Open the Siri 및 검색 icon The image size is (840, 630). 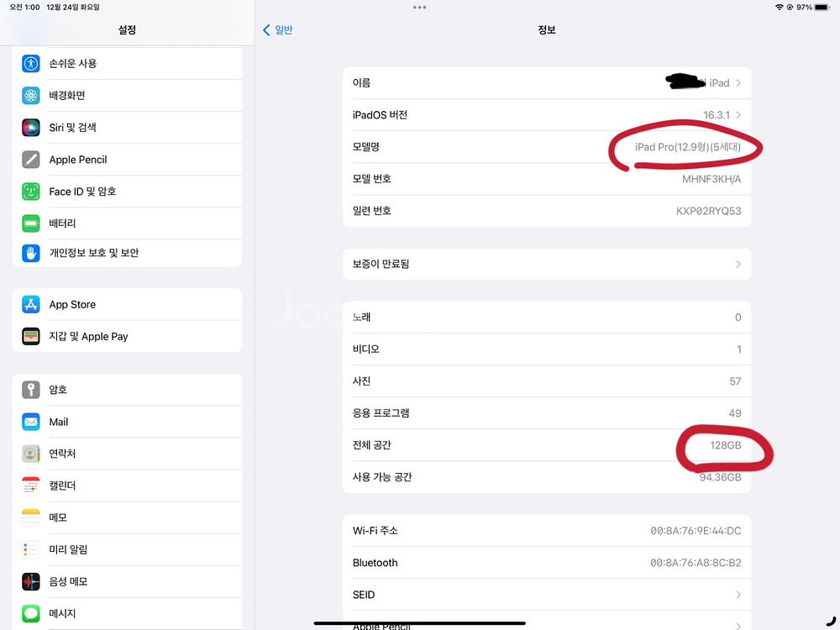point(30,128)
